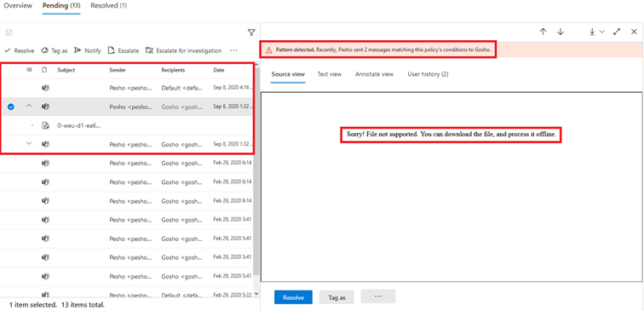Open the toolbar more options ellipsis
This screenshot has width=644, height=311.
point(233,50)
